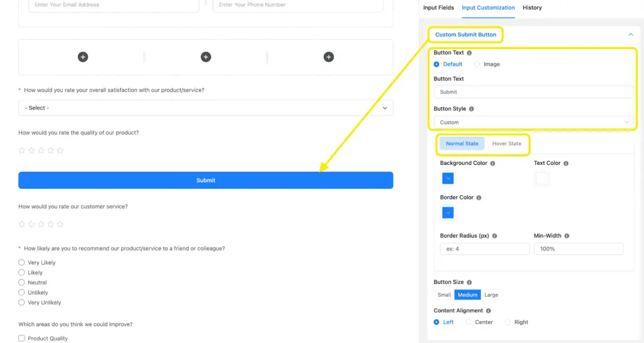Add field in first empty column
This screenshot has width=644, height=343.
(83, 57)
